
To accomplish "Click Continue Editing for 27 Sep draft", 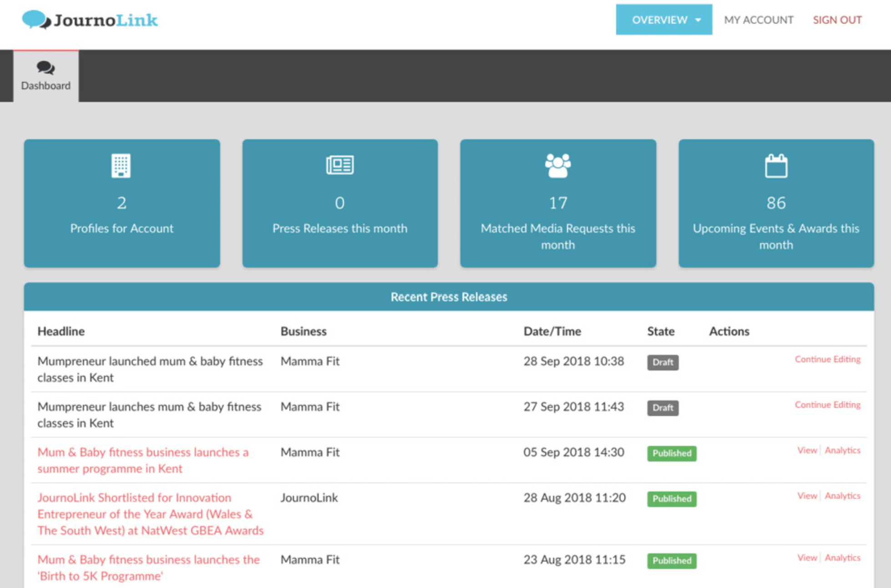I will (827, 405).
